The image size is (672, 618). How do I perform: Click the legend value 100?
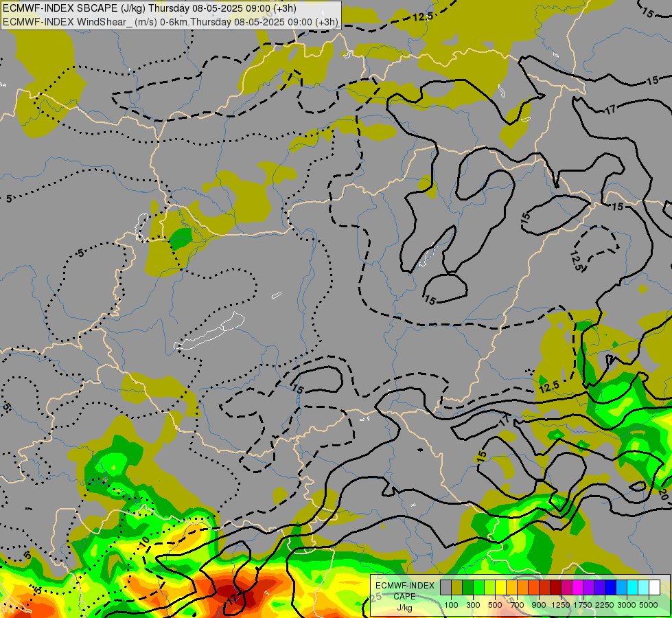[451, 605]
